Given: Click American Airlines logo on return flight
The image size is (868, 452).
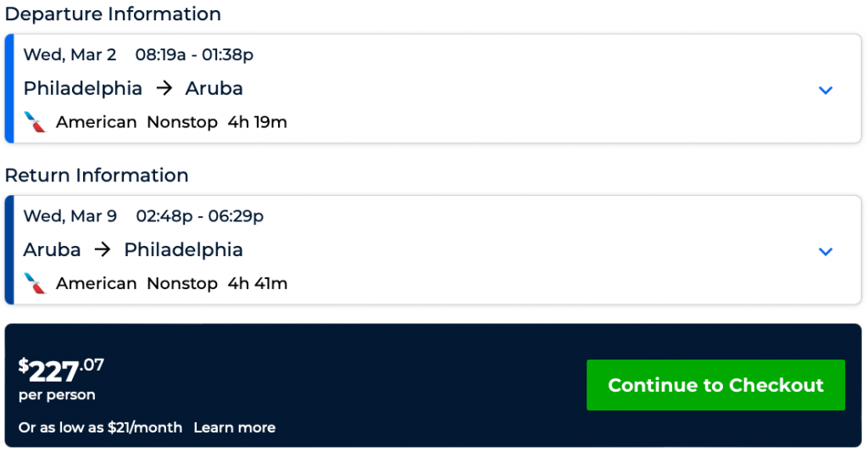Looking at the screenshot, I should pyautogui.click(x=36, y=283).
